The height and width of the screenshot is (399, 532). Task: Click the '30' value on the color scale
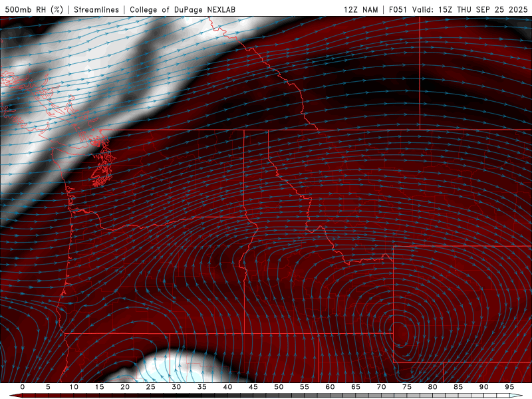coord(176,387)
